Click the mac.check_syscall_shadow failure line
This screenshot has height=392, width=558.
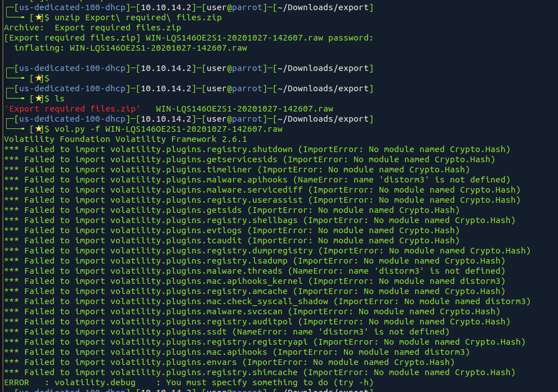(x=267, y=301)
